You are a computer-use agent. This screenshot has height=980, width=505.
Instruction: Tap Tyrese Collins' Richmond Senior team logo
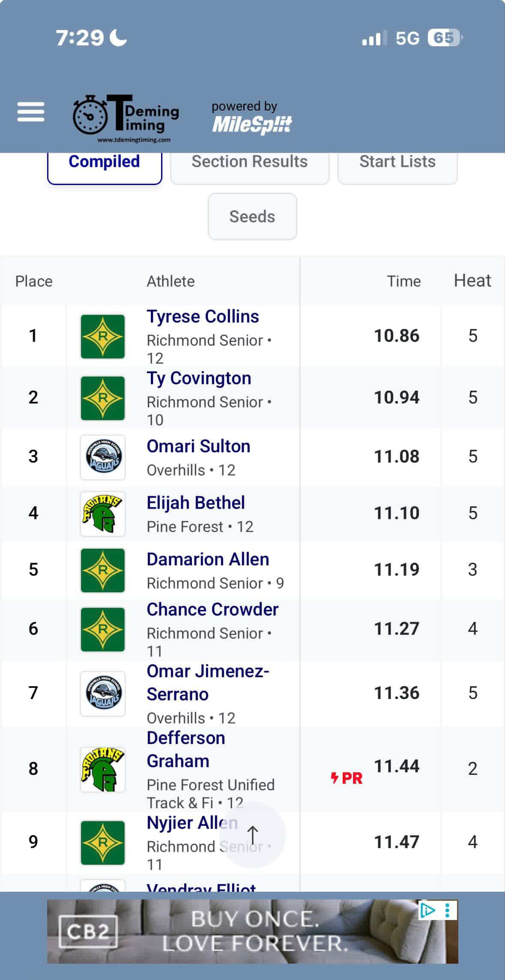point(103,336)
